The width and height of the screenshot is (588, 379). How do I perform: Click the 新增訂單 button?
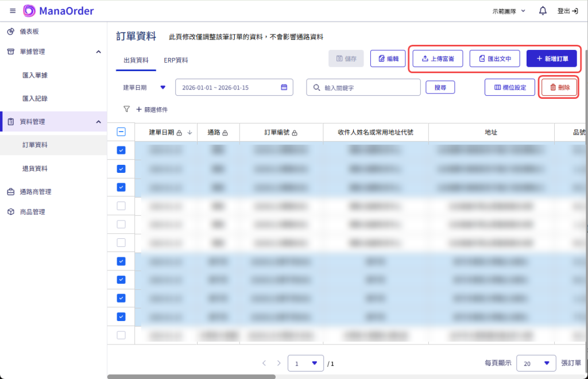click(551, 59)
